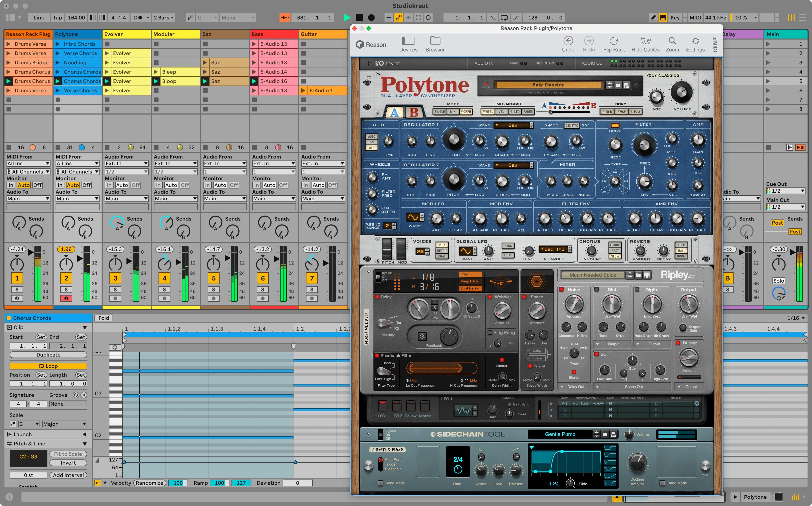The image size is (812, 506).
Task: Enable Key mapping mode in Ableton
Action: tap(674, 17)
